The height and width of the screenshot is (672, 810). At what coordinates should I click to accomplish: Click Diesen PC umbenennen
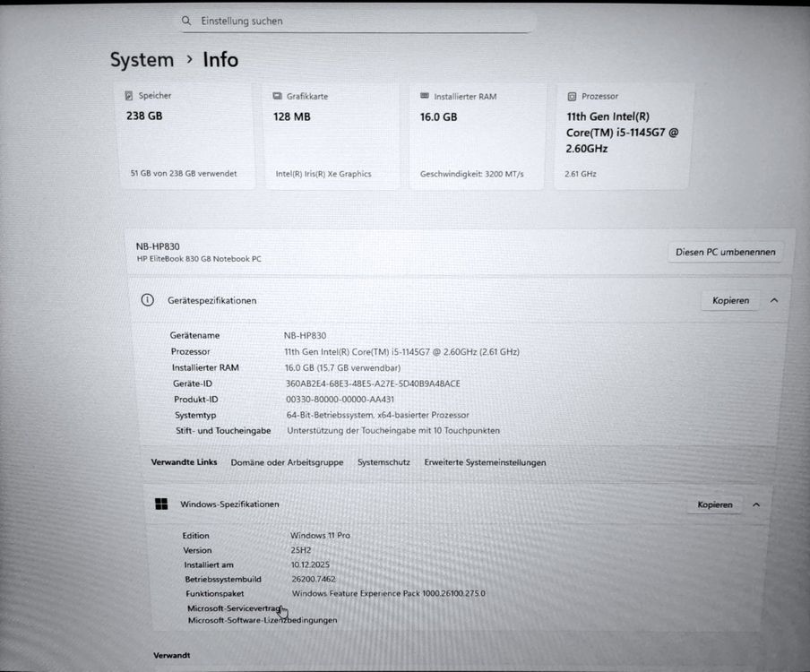pos(725,252)
